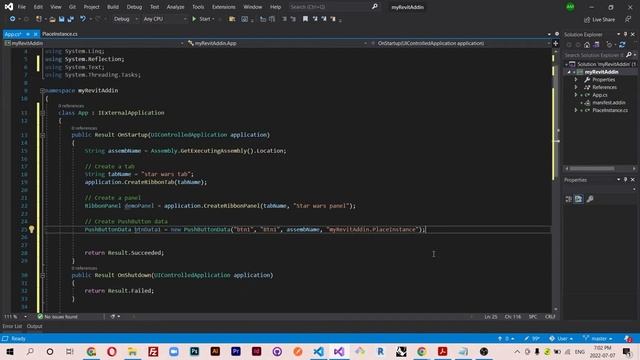Pin the Solution Explorer panel

tap(625, 34)
